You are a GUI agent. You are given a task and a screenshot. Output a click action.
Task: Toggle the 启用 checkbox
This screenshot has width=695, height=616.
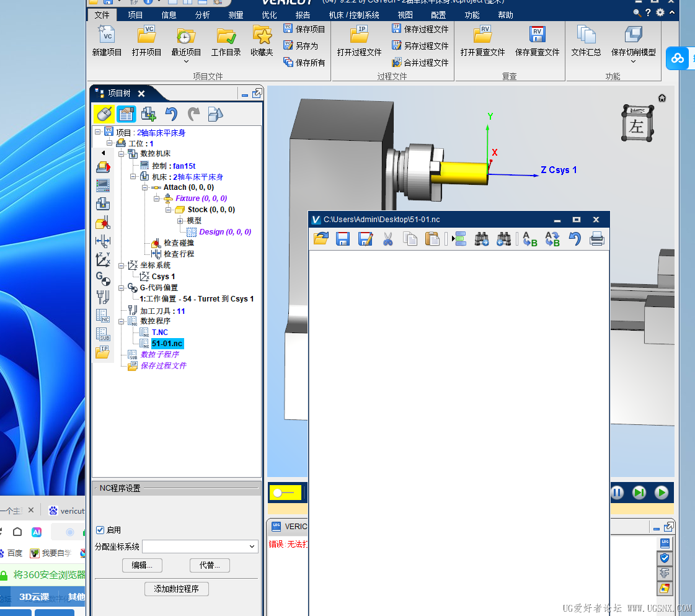coord(100,530)
